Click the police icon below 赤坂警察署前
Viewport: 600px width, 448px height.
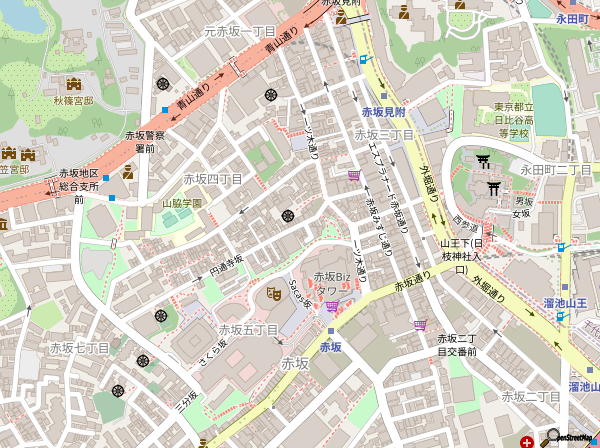[x=127, y=170]
